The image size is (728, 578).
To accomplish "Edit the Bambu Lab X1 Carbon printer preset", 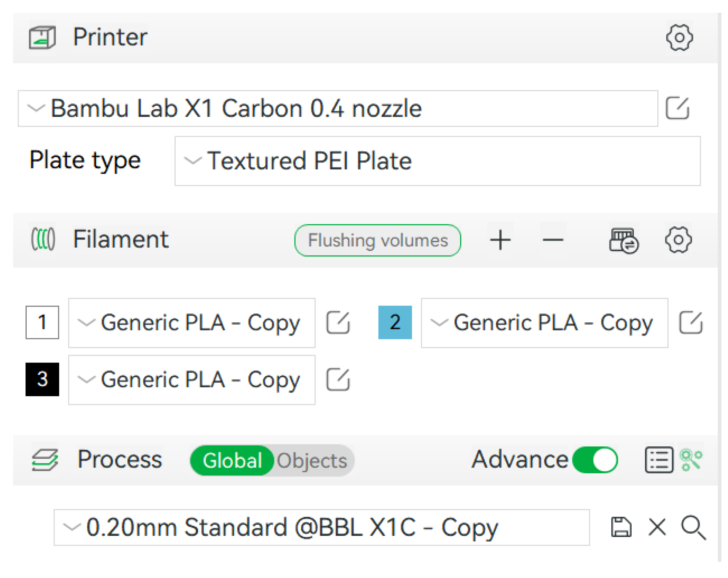I will 677,108.
